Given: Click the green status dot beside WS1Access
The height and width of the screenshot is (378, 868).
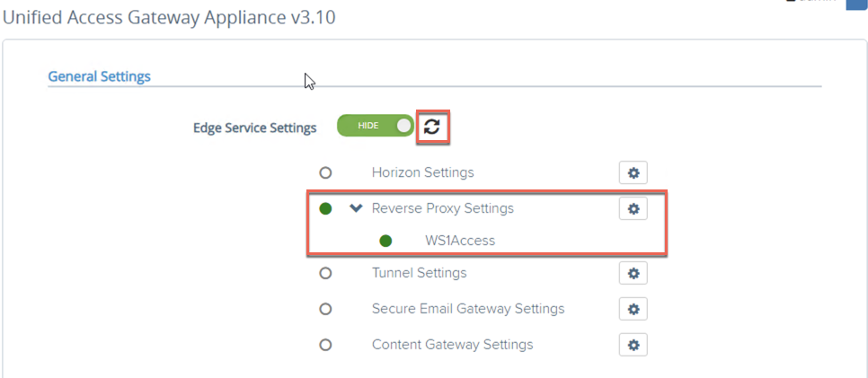Looking at the screenshot, I should click(385, 241).
